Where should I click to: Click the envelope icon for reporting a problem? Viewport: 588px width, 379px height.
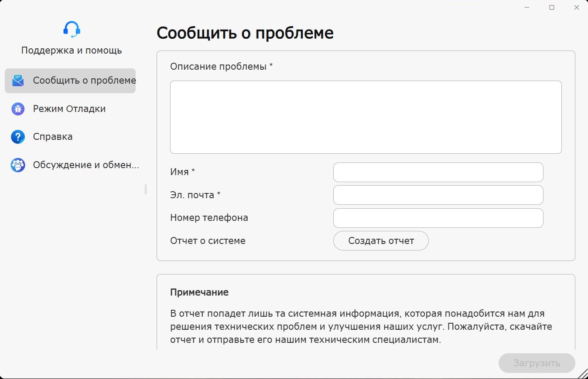click(x=18, y=81)
